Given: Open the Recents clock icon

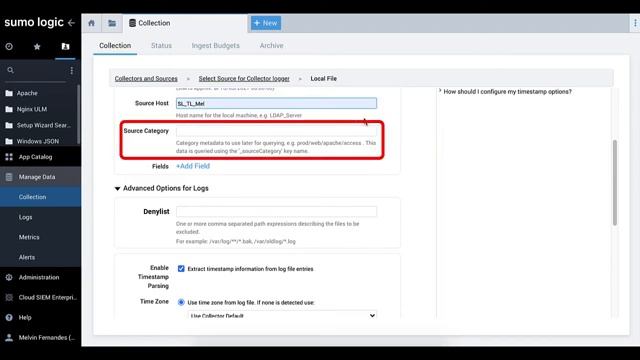Looking at the screenshot, I should [x=9, y=47].
